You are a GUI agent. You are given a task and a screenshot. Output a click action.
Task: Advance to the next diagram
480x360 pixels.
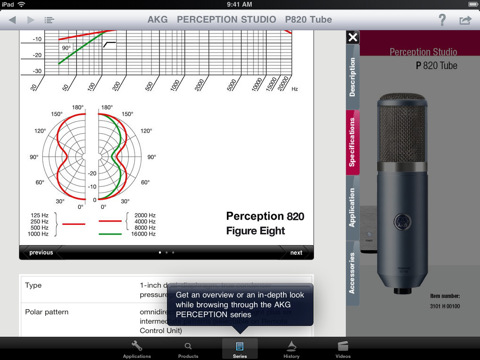[296, 252]
